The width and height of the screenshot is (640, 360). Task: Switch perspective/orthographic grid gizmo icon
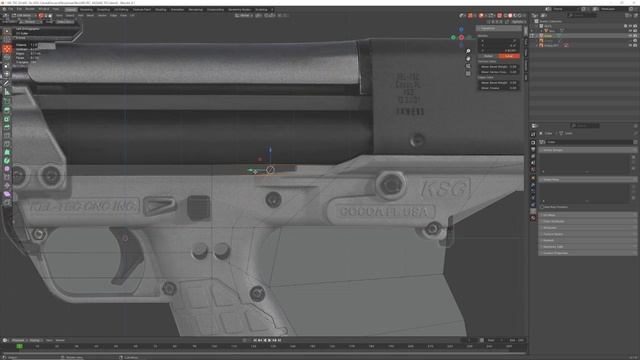pyautogui.click(x=468, y=73)
